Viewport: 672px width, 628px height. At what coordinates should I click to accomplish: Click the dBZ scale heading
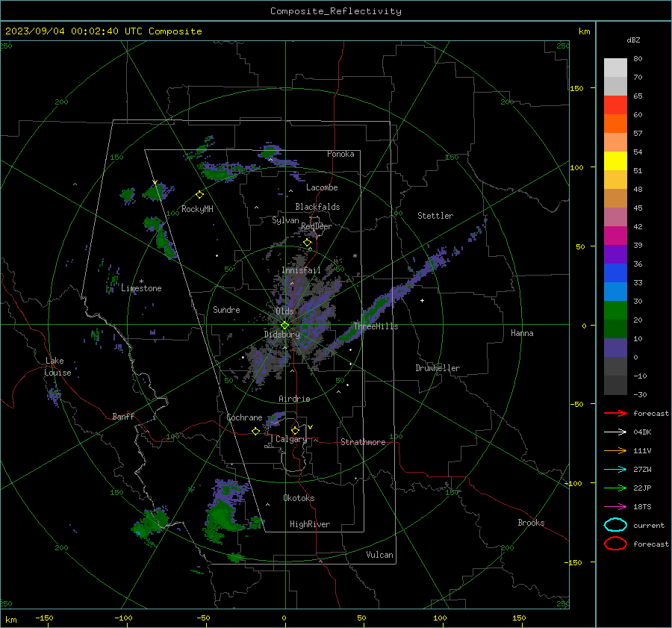pos(633,40)
